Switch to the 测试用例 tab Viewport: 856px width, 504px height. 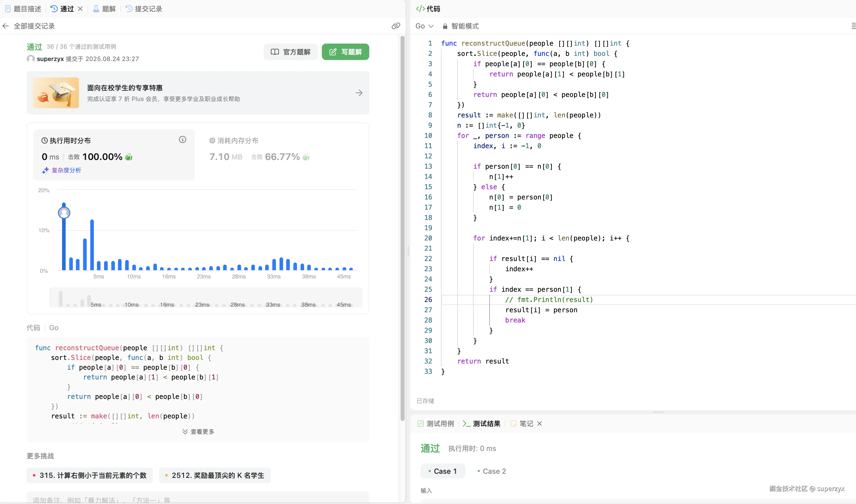[x=436, y=424]
